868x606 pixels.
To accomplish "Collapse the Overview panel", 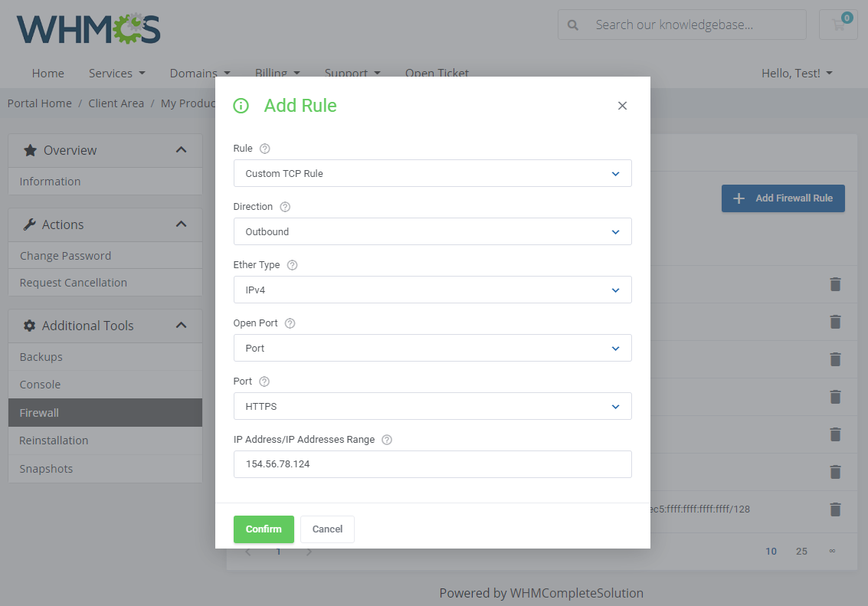I will point(182,150).
